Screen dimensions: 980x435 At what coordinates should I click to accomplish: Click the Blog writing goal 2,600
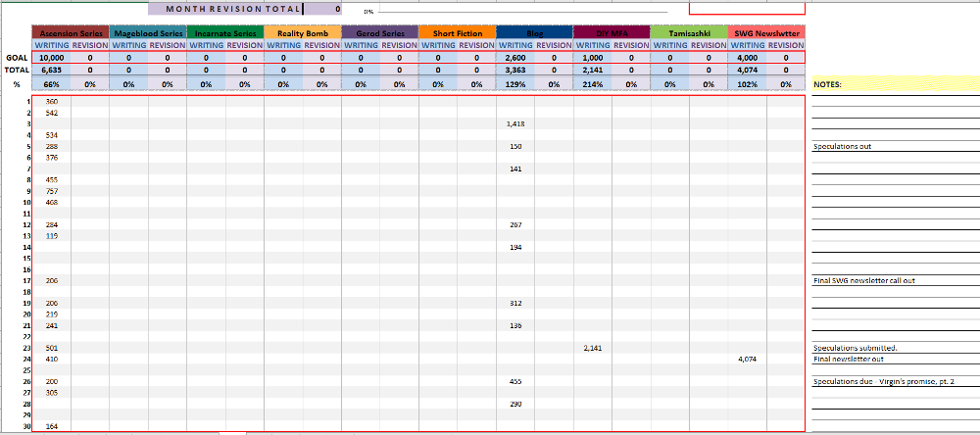click(x=514, y=58)
